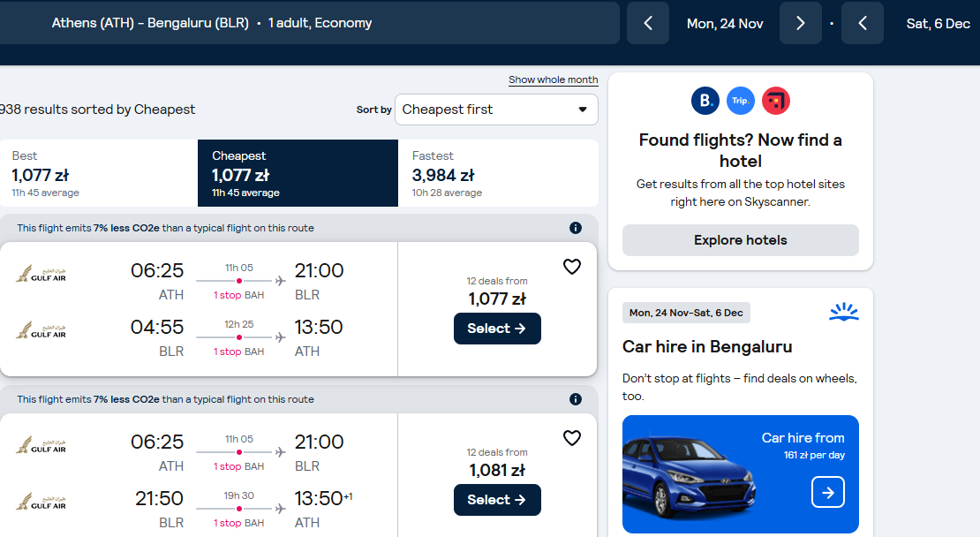Go to previous return date before Sat, 6 Dec

(863, 23)
